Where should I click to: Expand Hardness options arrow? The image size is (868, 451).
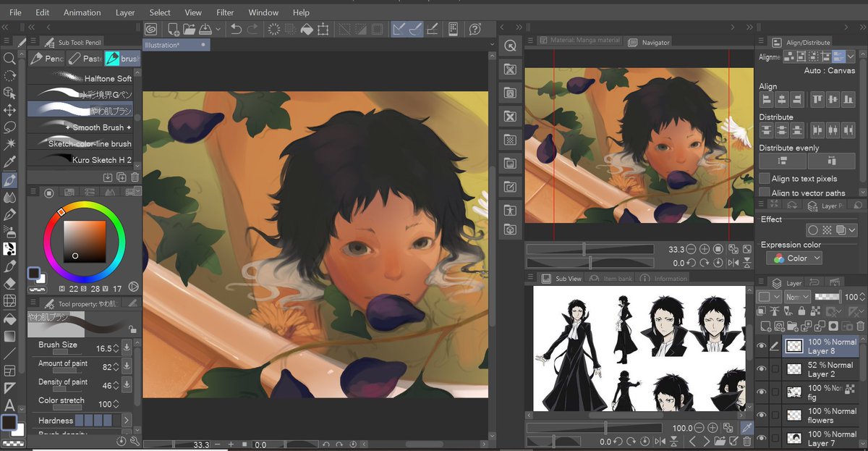pyautogui.click(x=126, y=420)
